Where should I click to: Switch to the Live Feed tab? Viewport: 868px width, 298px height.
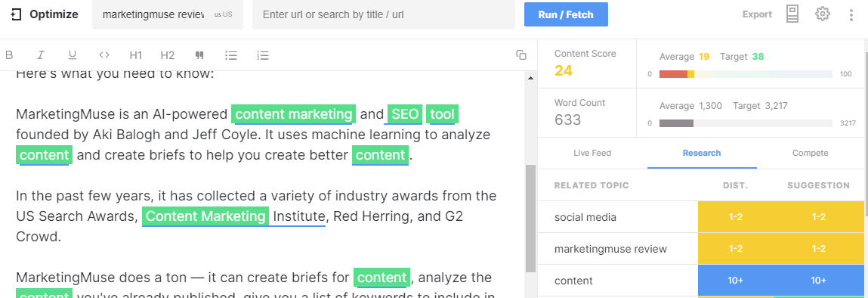(592, 153)
